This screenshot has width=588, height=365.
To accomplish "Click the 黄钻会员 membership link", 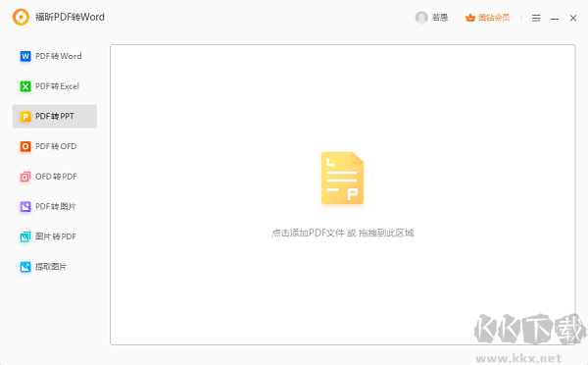I will [494, 18].
